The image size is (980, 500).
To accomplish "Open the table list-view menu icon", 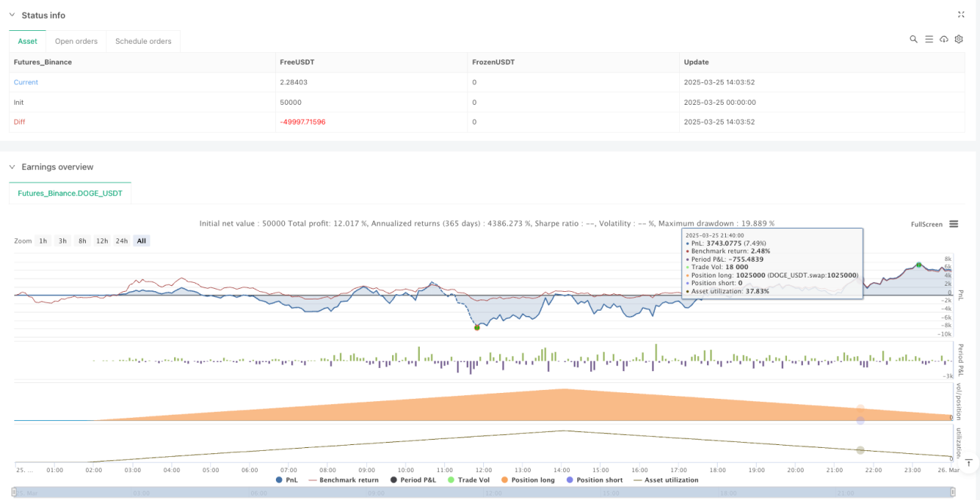I will [929, 39].
